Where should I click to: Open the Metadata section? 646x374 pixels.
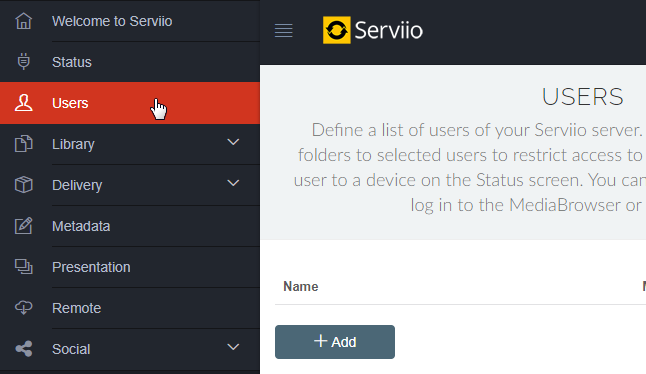130,226
